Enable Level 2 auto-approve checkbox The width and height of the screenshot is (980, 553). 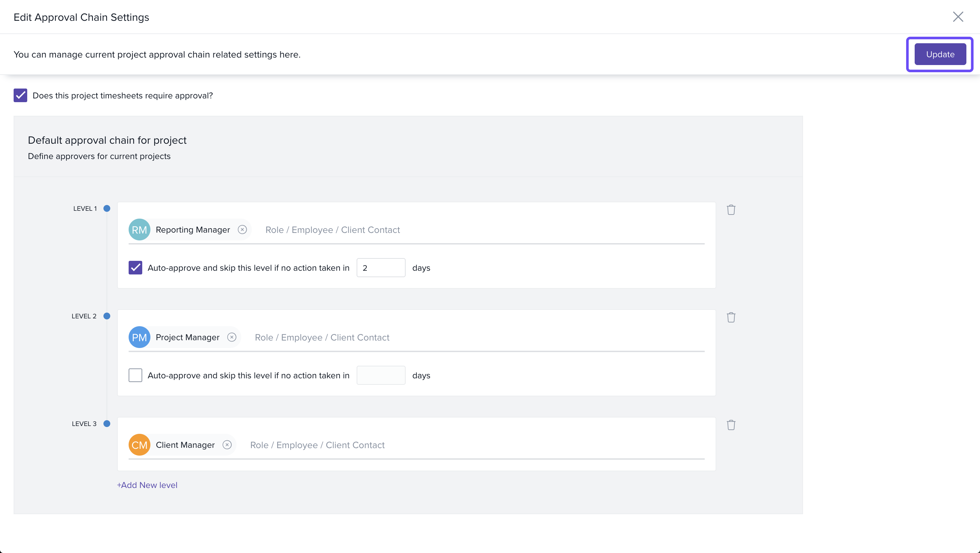pyautogui.click(x=135, y=375)
